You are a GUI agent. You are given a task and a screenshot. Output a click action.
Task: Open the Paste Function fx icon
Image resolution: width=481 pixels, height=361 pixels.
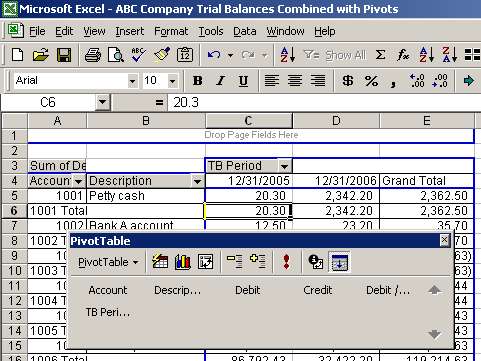[403, 54]
